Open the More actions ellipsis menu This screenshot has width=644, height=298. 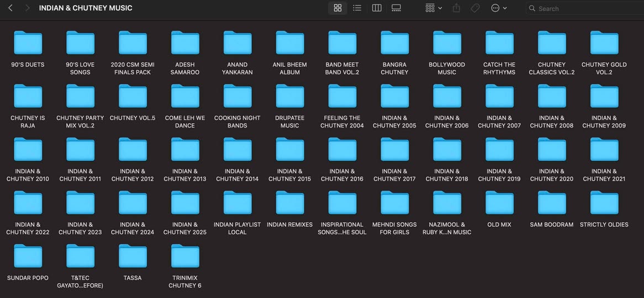point(499,8)
